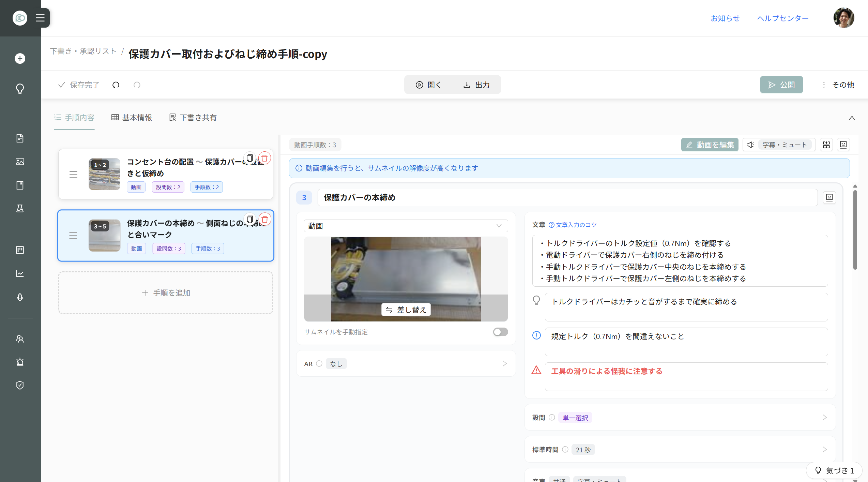This screenshot has height=482, width=868.
Task: Collapse the tab section with up chevron
Action: pyautogui.click(x=852, y=118)
